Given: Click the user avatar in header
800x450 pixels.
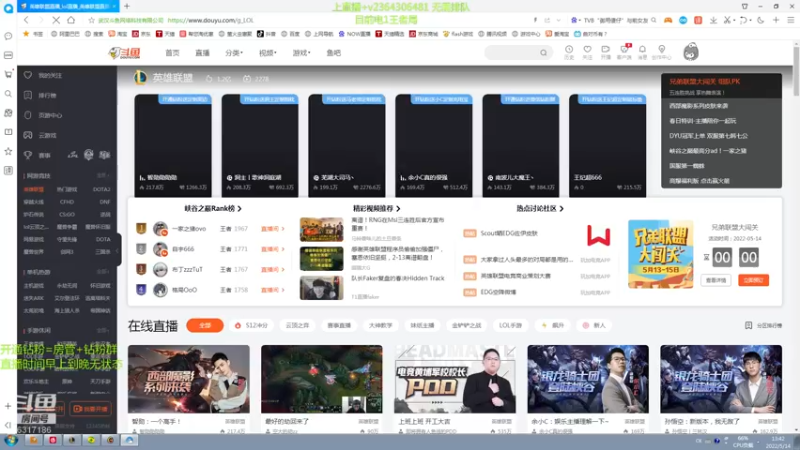Looking at the screenshot, I should point(691,52).
